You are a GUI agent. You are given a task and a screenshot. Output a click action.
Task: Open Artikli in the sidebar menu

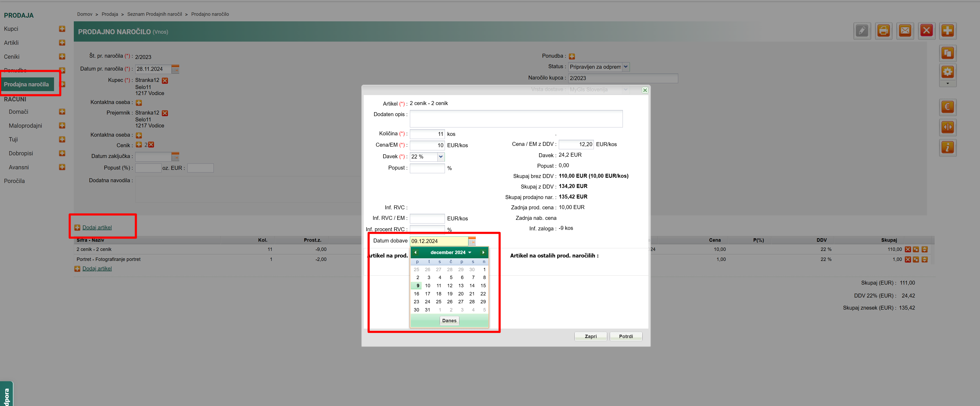(11, 43)
